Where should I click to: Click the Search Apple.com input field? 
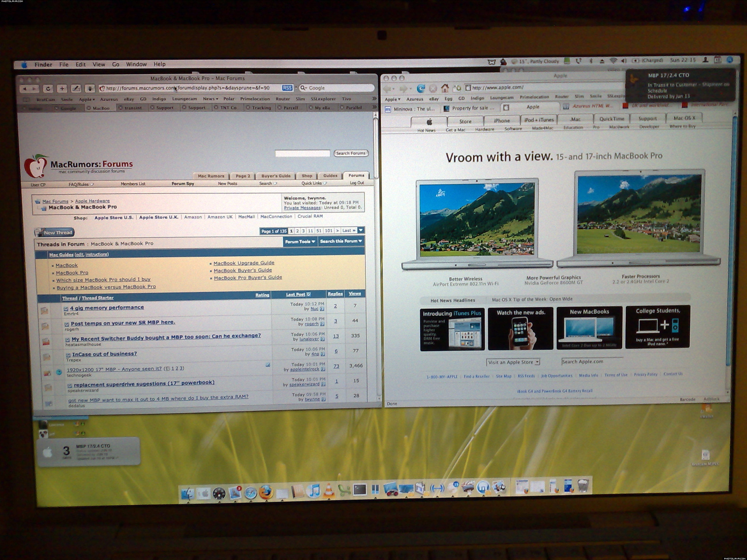pos(592,362)
